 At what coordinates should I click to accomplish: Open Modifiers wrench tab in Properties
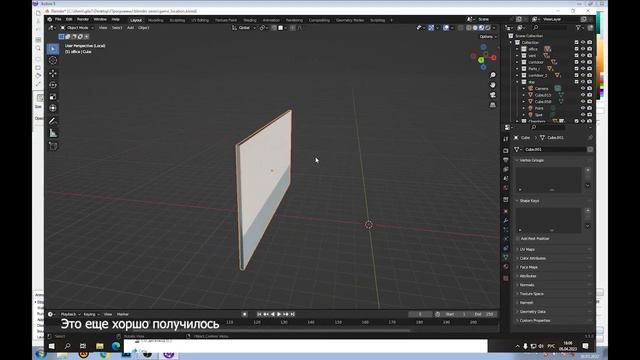click(506, 220)
